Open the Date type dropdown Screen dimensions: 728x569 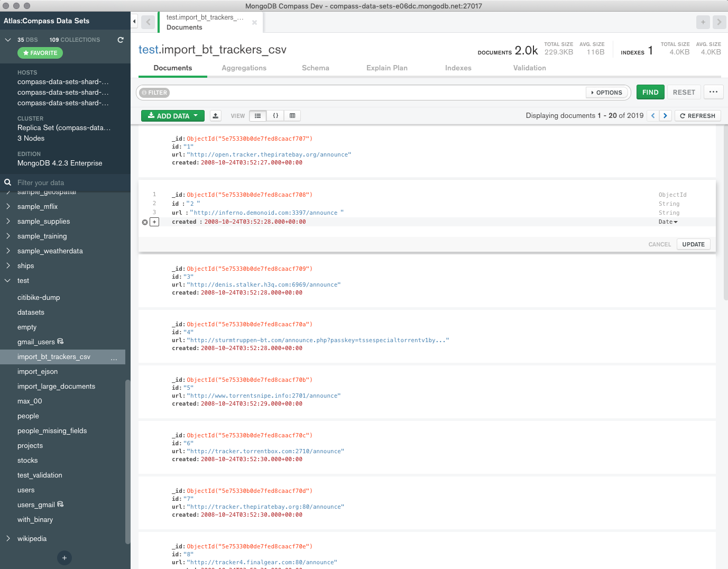point(668,222)
